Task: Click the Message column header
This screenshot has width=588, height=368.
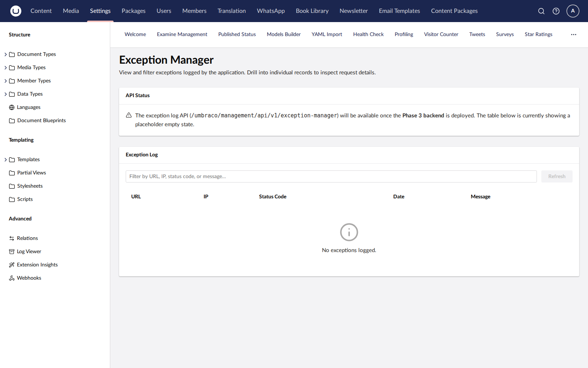Action: point(480,197)
